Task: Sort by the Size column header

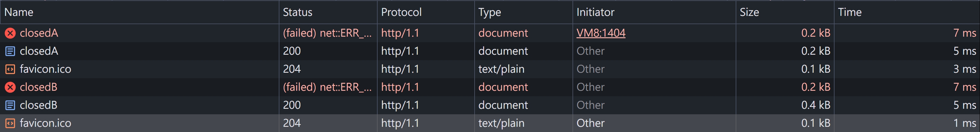Action: [785, 12]
